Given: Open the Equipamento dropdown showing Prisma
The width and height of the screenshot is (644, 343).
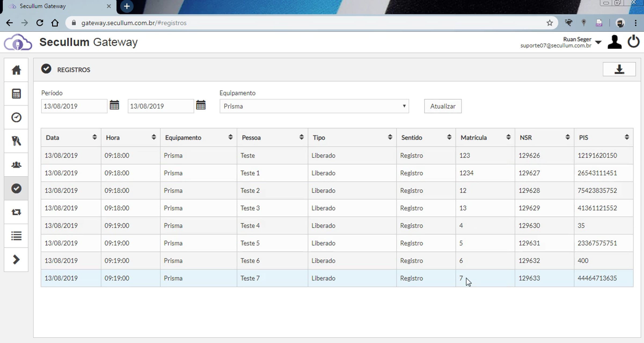Looking at the screenshot, I should click(x=314, y=106).
